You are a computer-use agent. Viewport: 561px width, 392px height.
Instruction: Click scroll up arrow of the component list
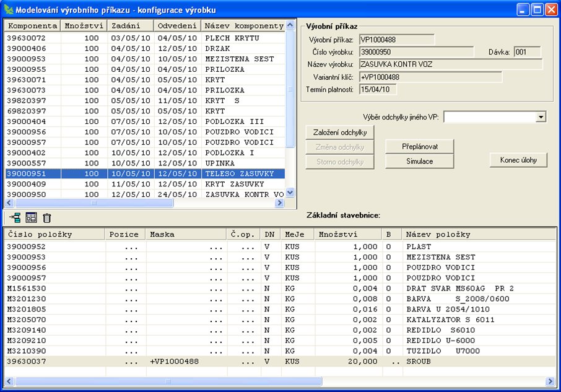pyautogui.click(x=290, y=25)
